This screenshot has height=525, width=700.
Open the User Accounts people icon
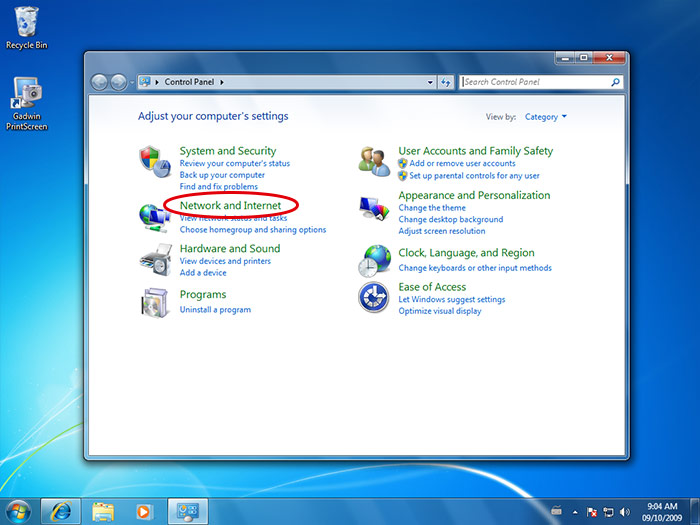click(374, 161)
